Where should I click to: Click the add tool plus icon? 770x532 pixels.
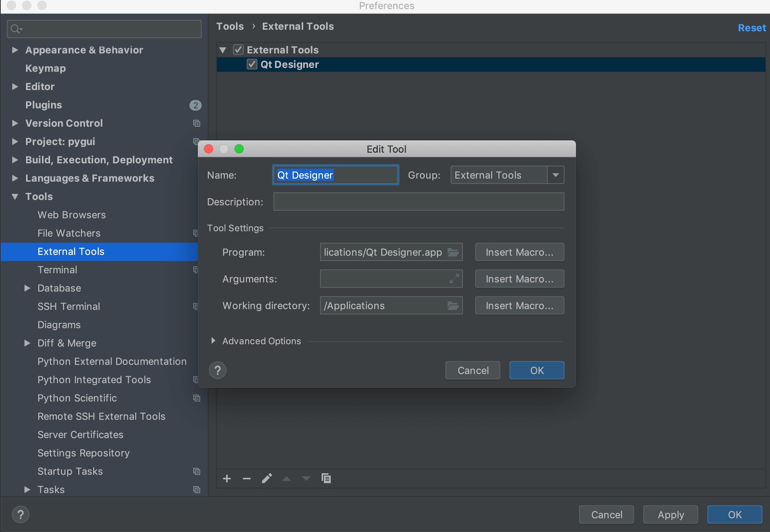pyautogui.click(x=227, y=479)
